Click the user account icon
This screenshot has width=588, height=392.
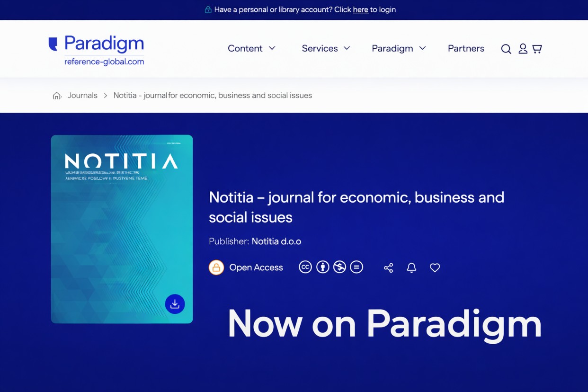pyautogui.click(x=523, y=49)
